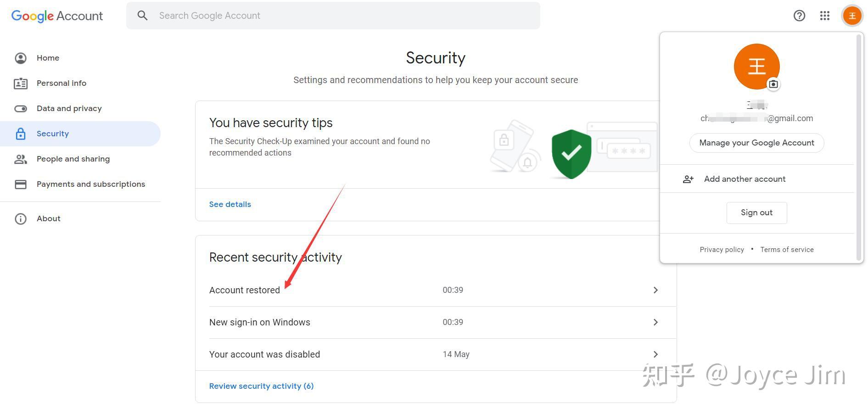
Task: Select People and sharing in sidebar
Action: [73, 159]
